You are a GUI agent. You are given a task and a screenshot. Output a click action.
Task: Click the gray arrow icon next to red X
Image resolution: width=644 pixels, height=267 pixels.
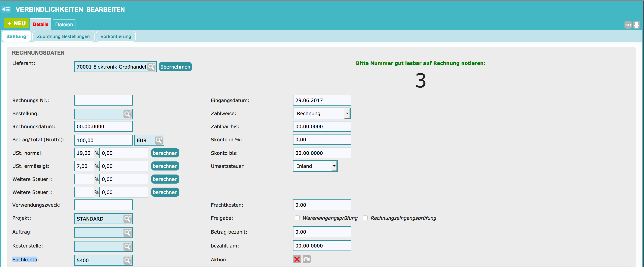pyautogui.click(x=307, y=259)
